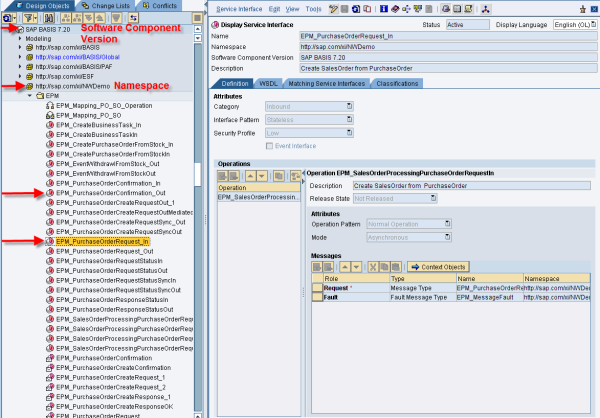Click the binoculars find icon in navigation toolbar
Screen dimensions: 600x418
[x=49, y=18]
